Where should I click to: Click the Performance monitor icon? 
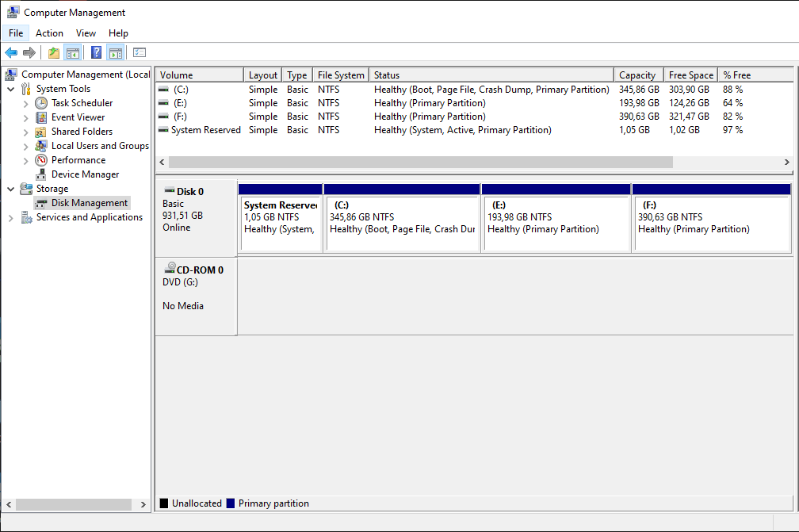click(41, 160)
